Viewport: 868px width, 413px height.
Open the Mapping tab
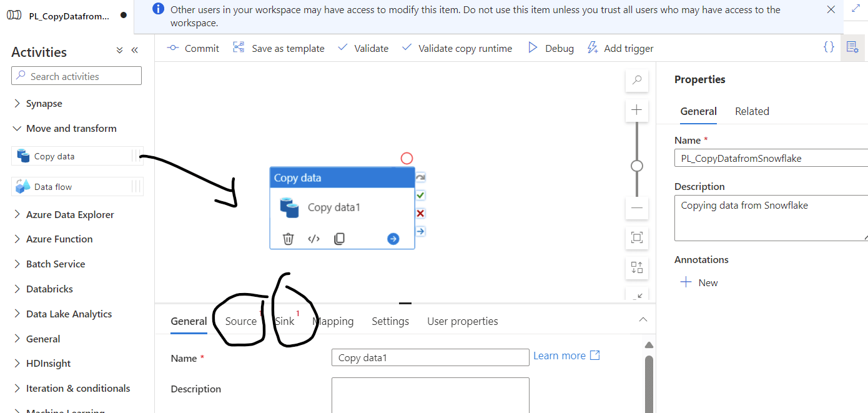[333, 321]
